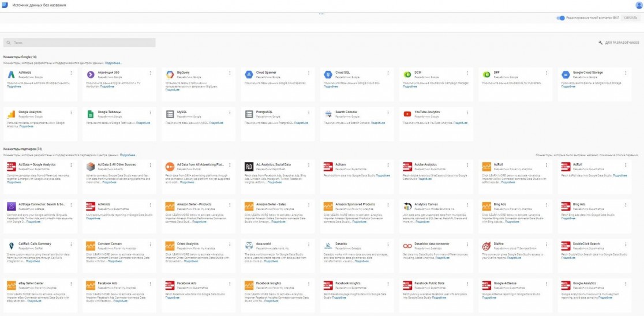Open three-dot menu on MySQL card
The height and width of the screenshot is (316, 644).
coord(230,112)
